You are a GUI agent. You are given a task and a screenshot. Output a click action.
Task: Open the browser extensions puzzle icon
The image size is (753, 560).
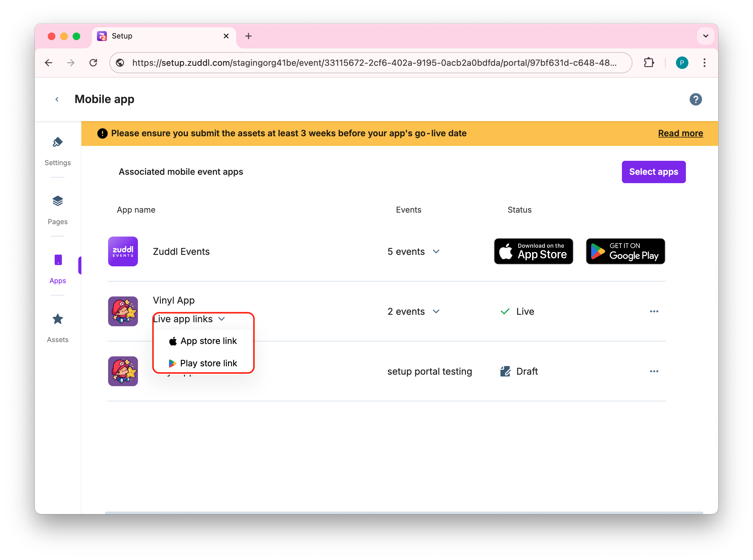649,63
